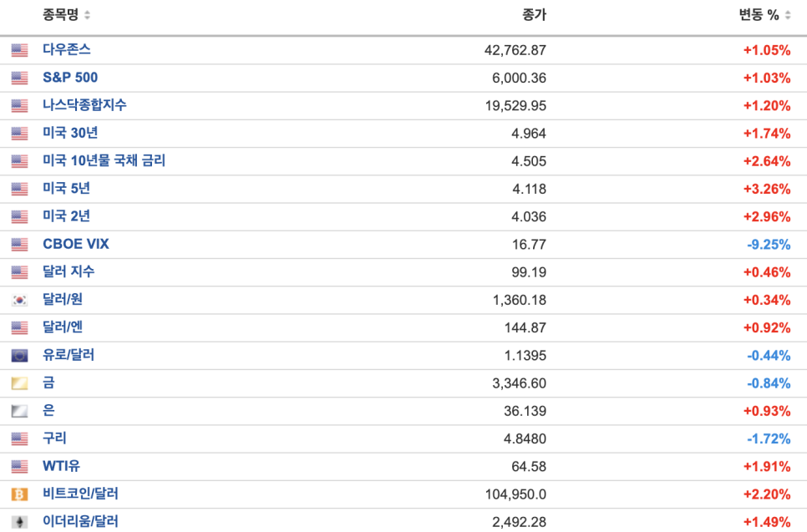Click the Korean flag icon beside 달러/원

click(19, 300)
